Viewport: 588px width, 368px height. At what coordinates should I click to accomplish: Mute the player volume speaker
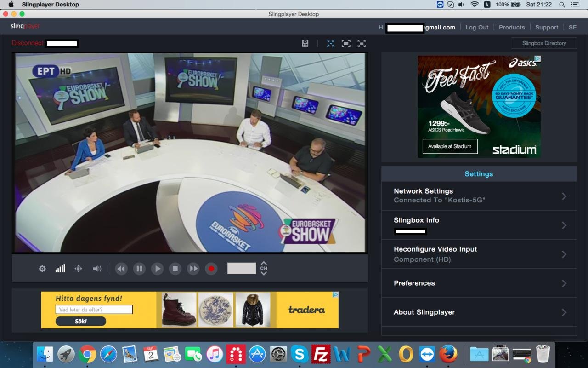point(97,269)
